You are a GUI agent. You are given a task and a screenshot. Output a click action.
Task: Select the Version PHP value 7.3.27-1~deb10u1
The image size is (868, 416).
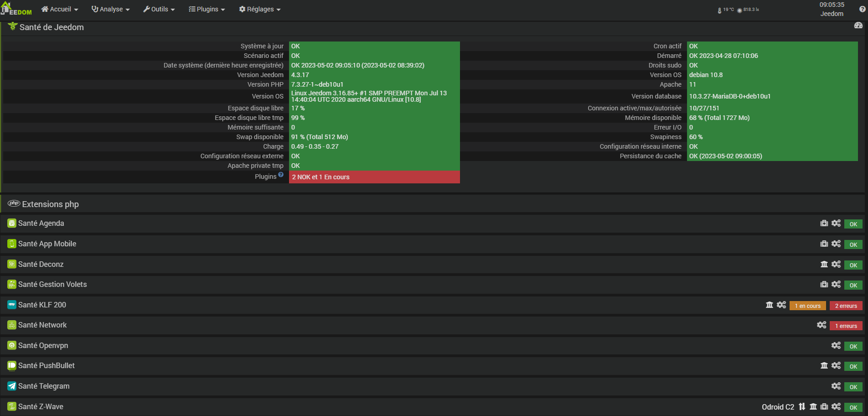click(317, 84)
